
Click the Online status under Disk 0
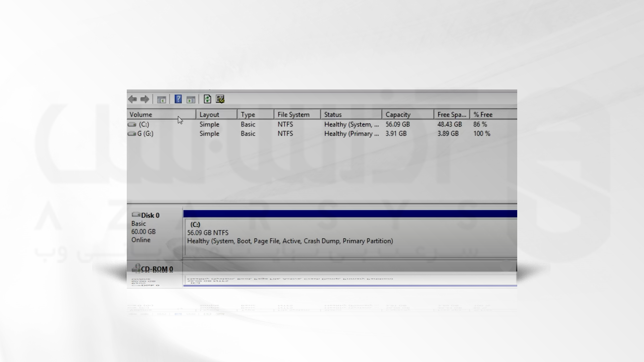pos(141,240)
